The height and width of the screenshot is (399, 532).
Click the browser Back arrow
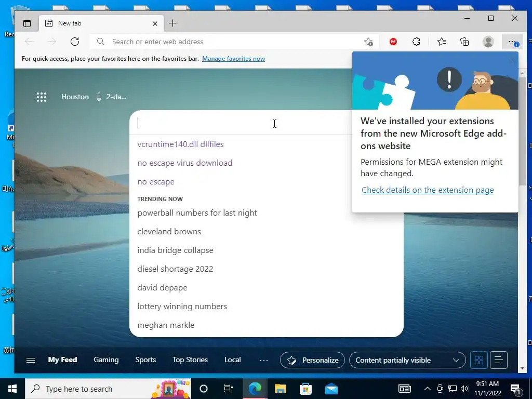click(x=30, y=42)
